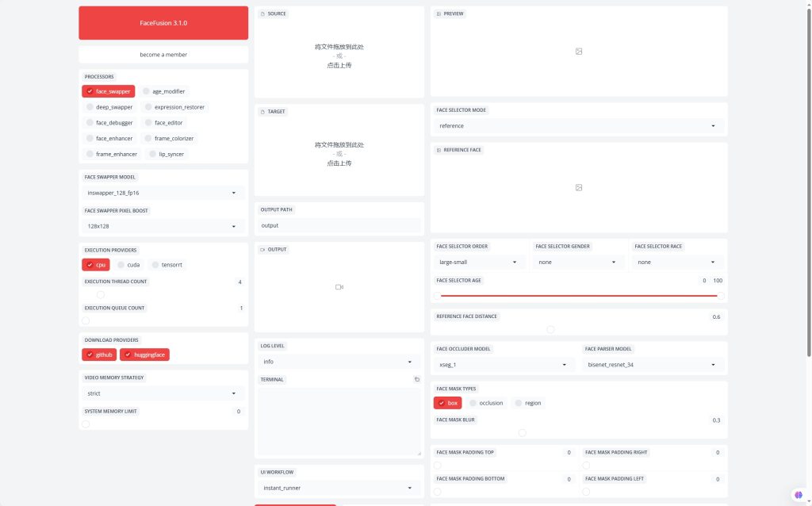Click the become a member button
Screen dimensions: 812x506
point(163,55)
